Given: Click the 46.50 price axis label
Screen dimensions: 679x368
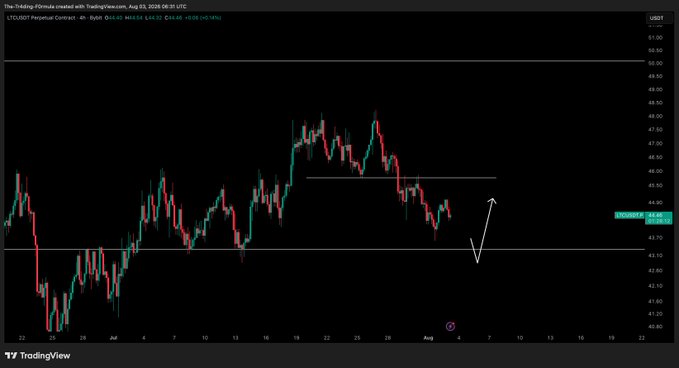Looking at the screenshot, I should point(655,157).
